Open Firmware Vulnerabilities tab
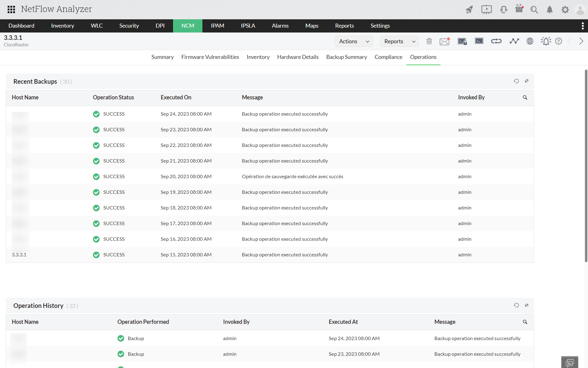 (210, 57)
